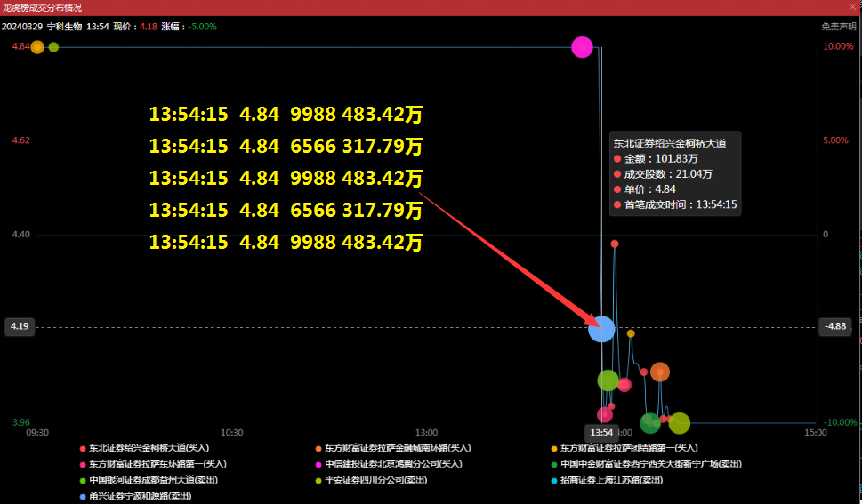Click the 涨幅 -5.00% value
The width and height of the screenshot is (862, 504).
(202, 27)
